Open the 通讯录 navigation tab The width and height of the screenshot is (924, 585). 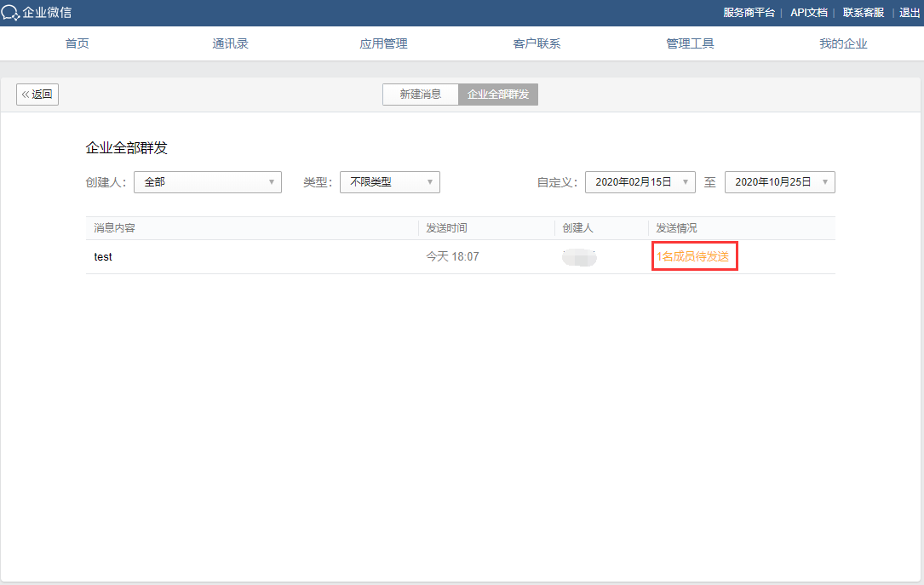click(230, 43)
